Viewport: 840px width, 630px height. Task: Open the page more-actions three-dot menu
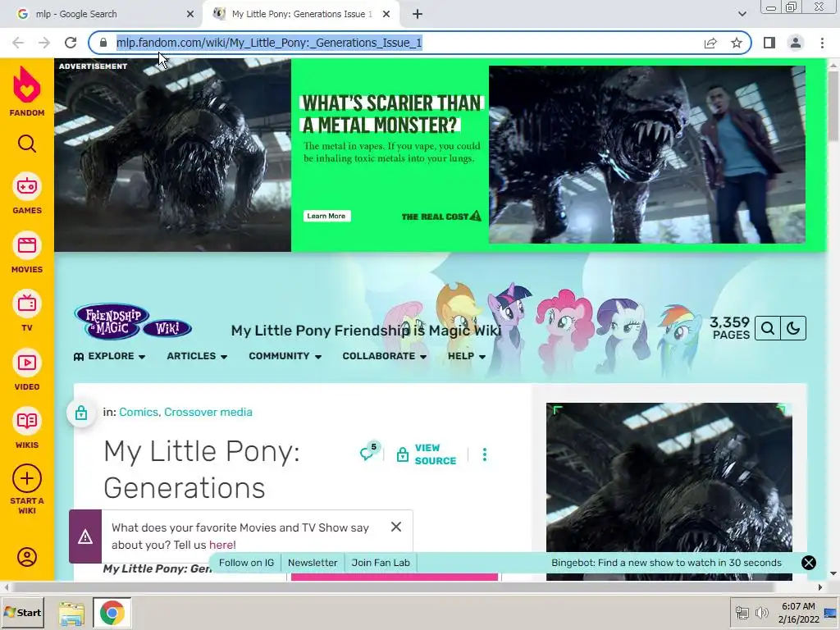coord(485,454)
